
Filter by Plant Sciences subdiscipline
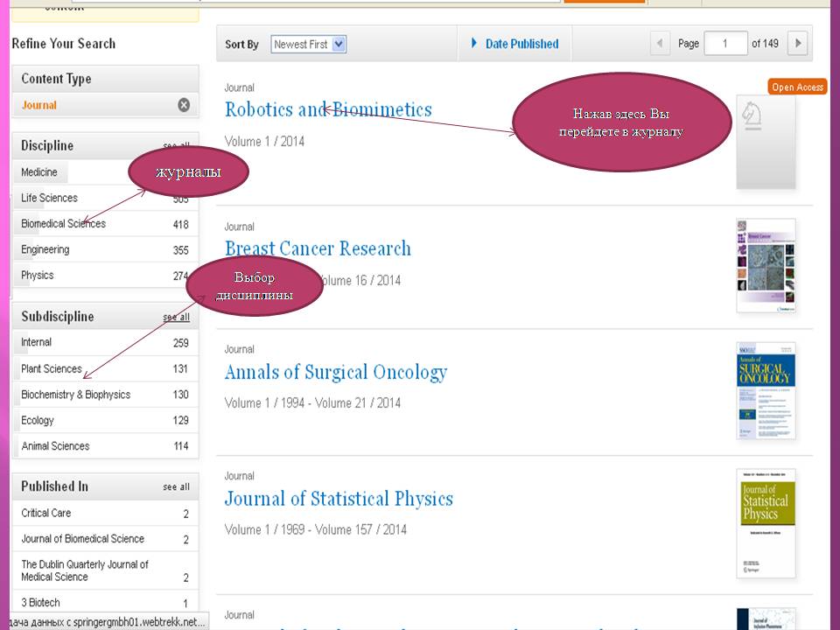[x=52, y=369]
